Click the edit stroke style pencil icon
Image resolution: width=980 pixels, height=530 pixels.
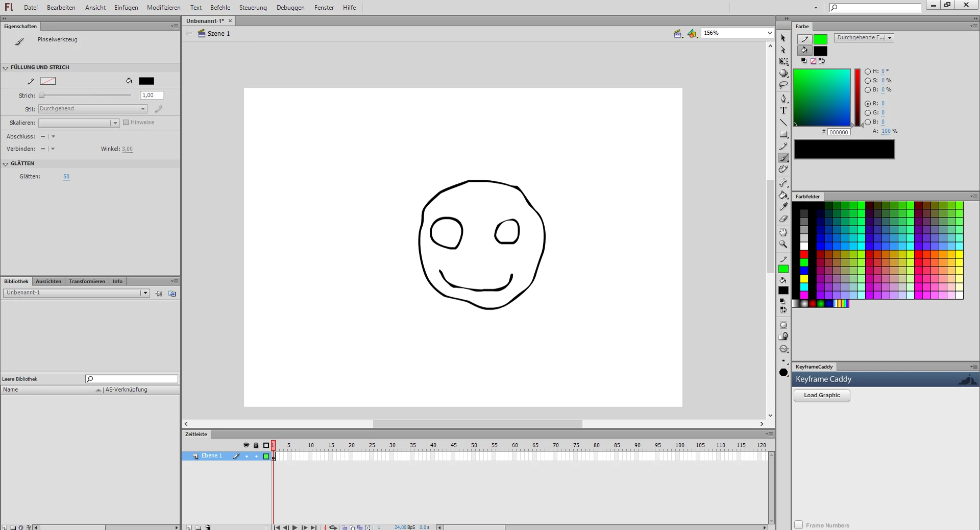[159, 109]
